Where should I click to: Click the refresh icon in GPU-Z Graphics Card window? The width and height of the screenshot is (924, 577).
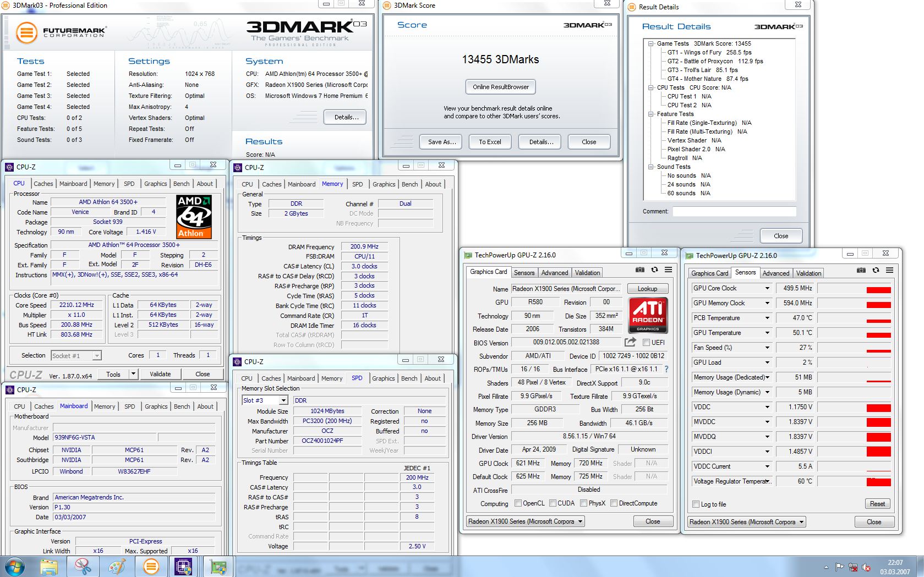[x=654, y=270]
